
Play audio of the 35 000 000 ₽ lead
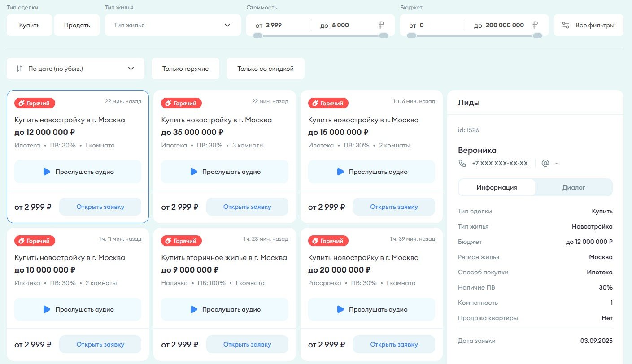point(225,172)
